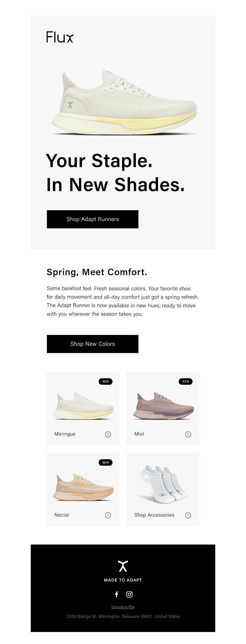Screen dimensions: 246x644
Task: Click the arrow beside Shop Accessories
Action: [x=188, y=515]
